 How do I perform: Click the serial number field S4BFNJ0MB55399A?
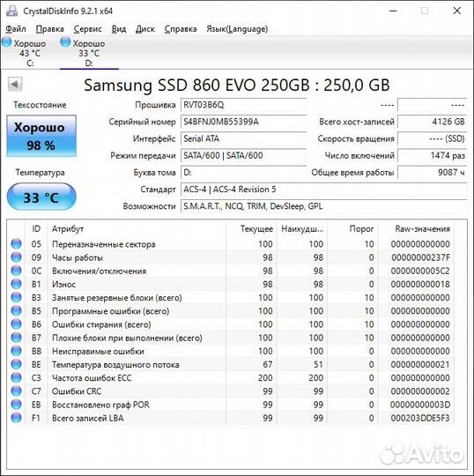click(243, 122)
